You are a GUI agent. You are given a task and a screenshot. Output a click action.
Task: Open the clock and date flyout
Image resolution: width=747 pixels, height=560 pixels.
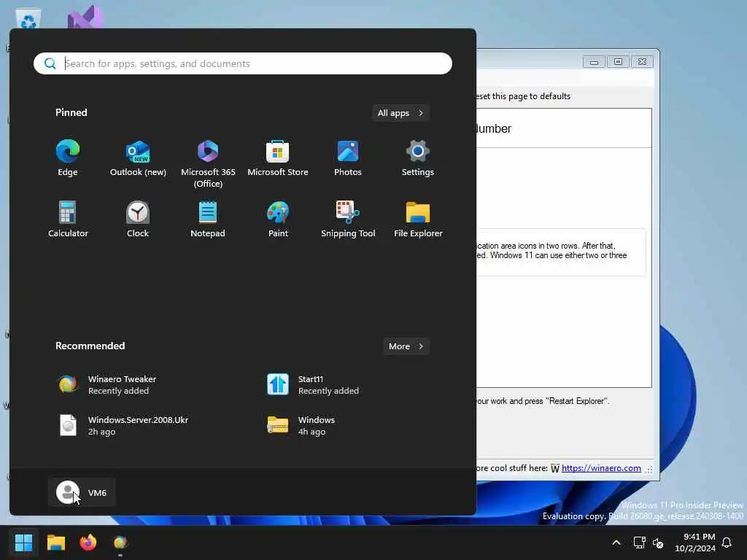[694, 542]
